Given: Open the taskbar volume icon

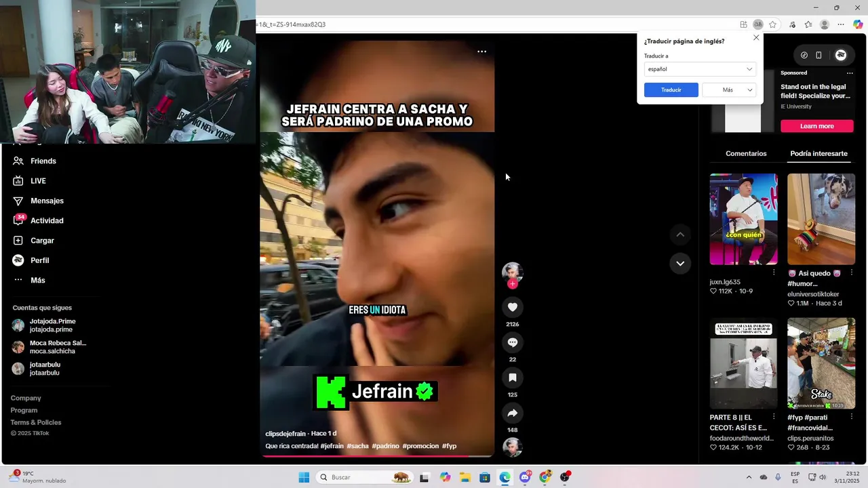Looking at the screenshot, I should 822,477.
